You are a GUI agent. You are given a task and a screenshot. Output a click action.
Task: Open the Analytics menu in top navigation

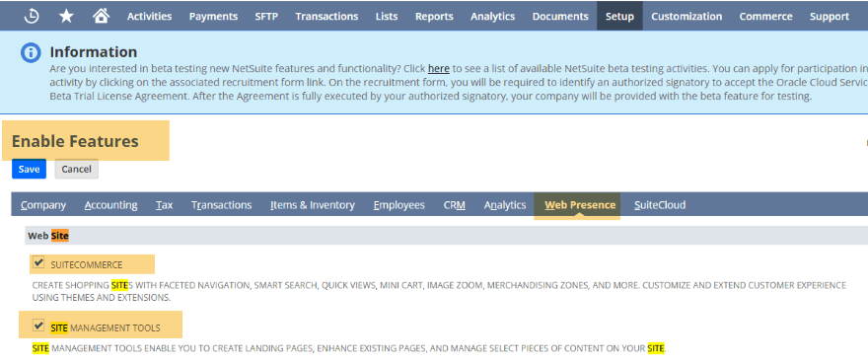[492, 16]
